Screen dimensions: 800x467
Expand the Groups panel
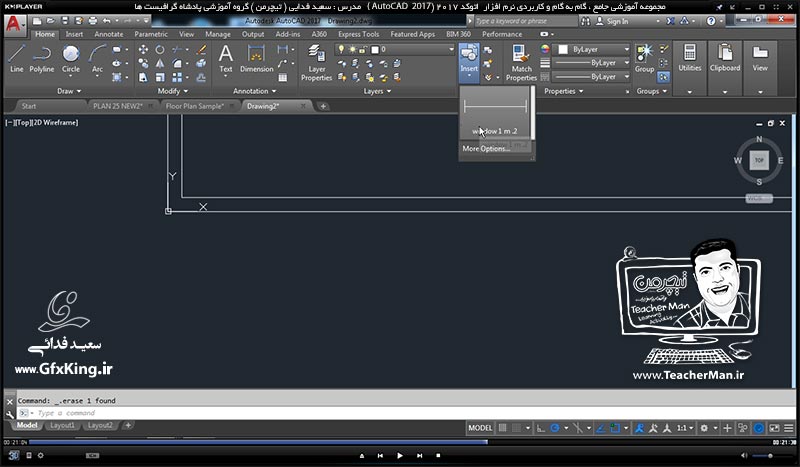[652, 91]
